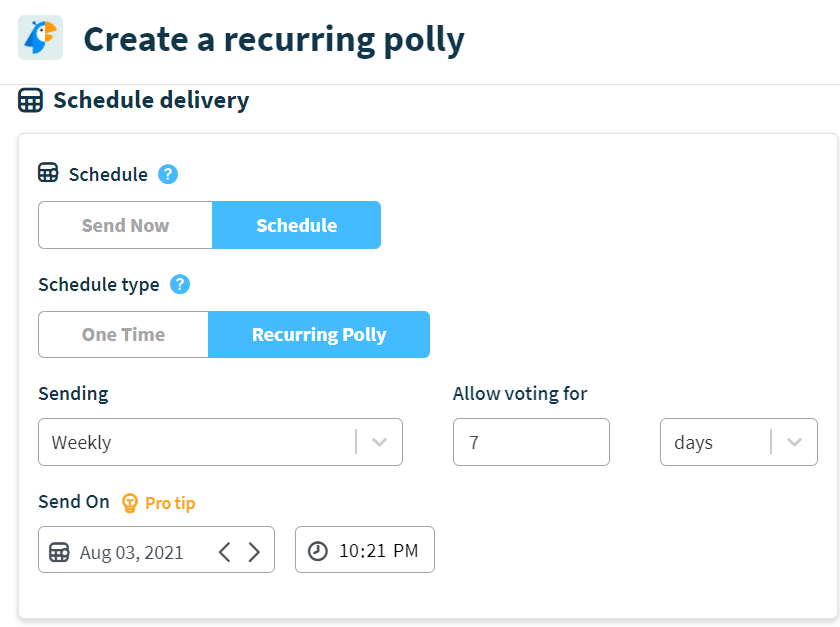Advance the send date with the right chevron
The height and width of the screenshot is (627, 840).
point(254,549)
